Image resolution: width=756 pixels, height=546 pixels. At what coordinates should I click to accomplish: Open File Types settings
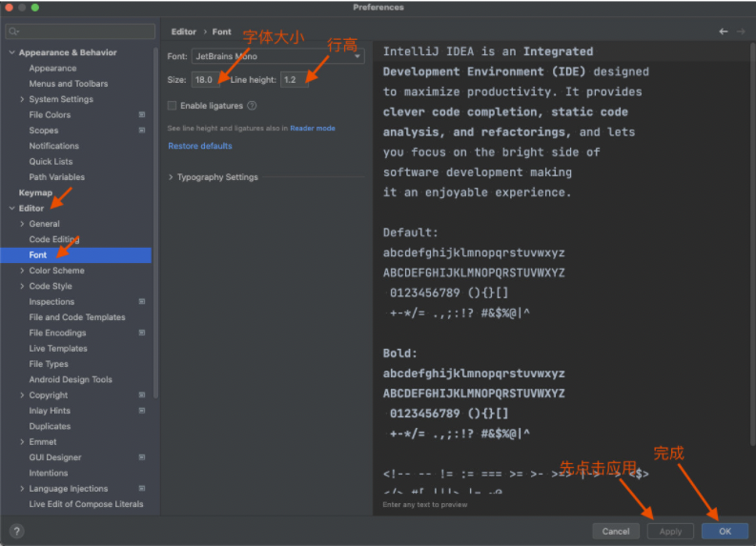tap(49, 364)
